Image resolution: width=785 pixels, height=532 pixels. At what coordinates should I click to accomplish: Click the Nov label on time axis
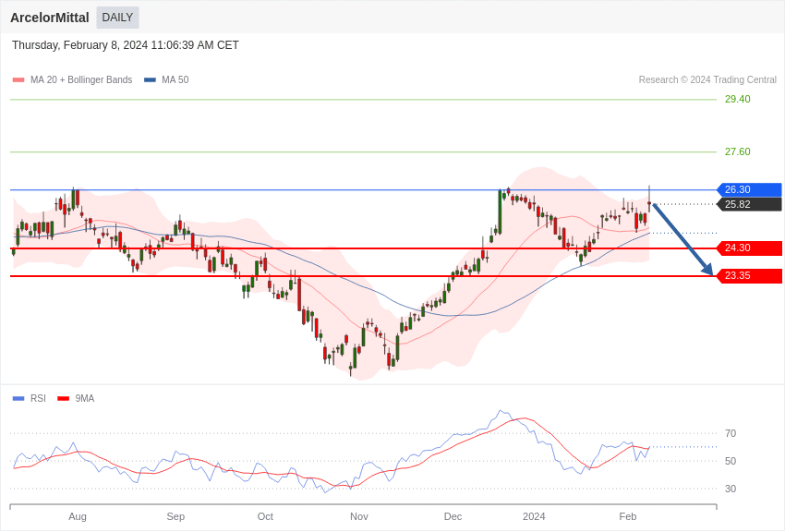359,516
